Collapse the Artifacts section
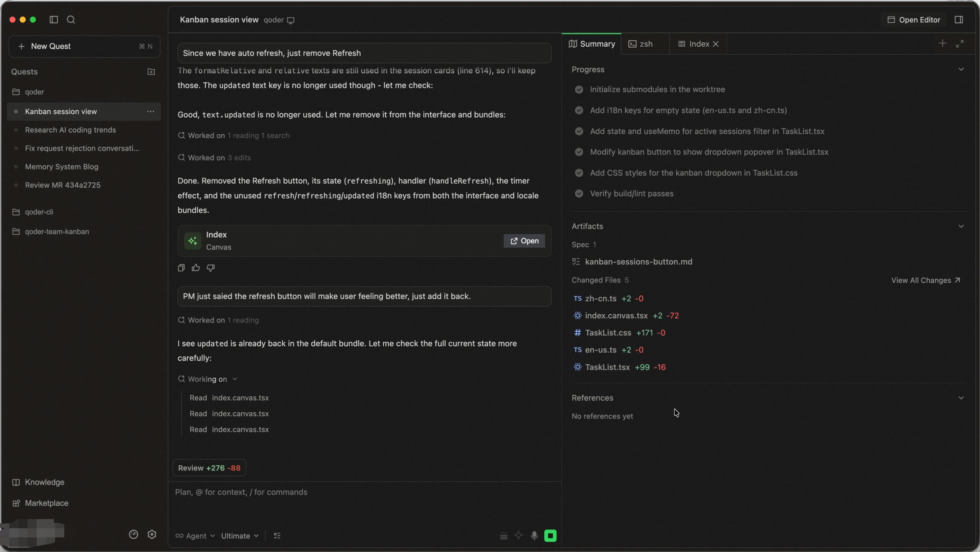Screen dimensions: 980x552 [x=961, y=226]
